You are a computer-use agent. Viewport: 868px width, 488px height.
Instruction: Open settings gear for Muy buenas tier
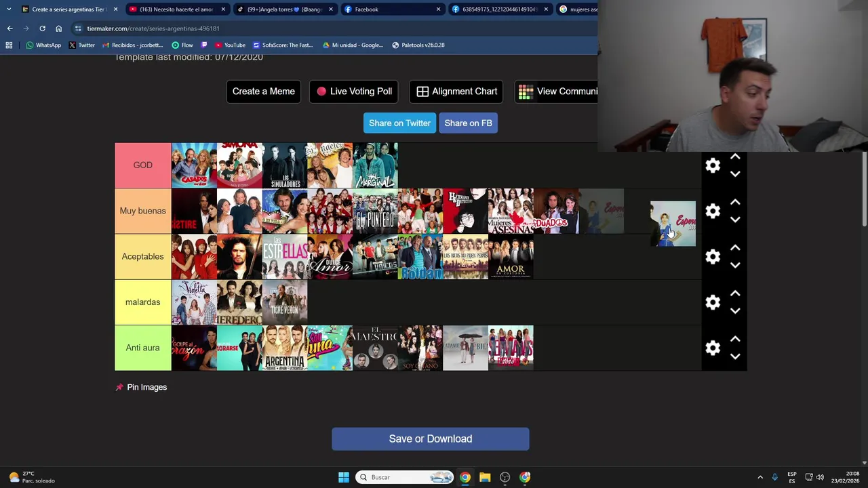(713, 211)
